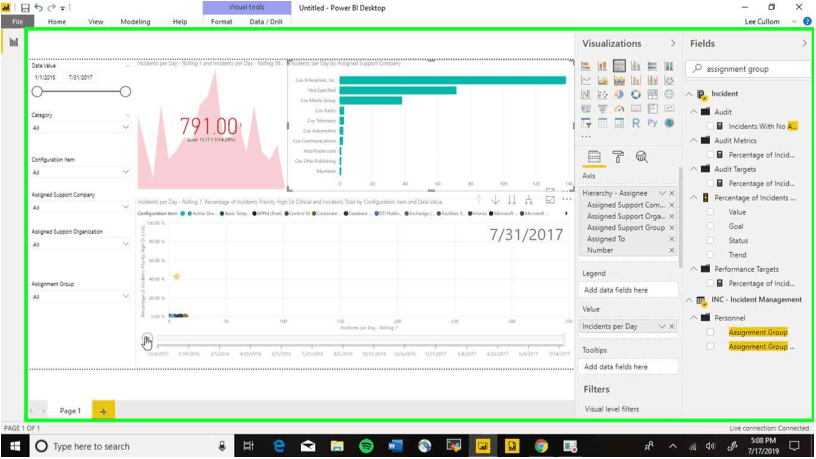Check the Status field checkbox
816x459 pixels.
click(x=710, y=240)
